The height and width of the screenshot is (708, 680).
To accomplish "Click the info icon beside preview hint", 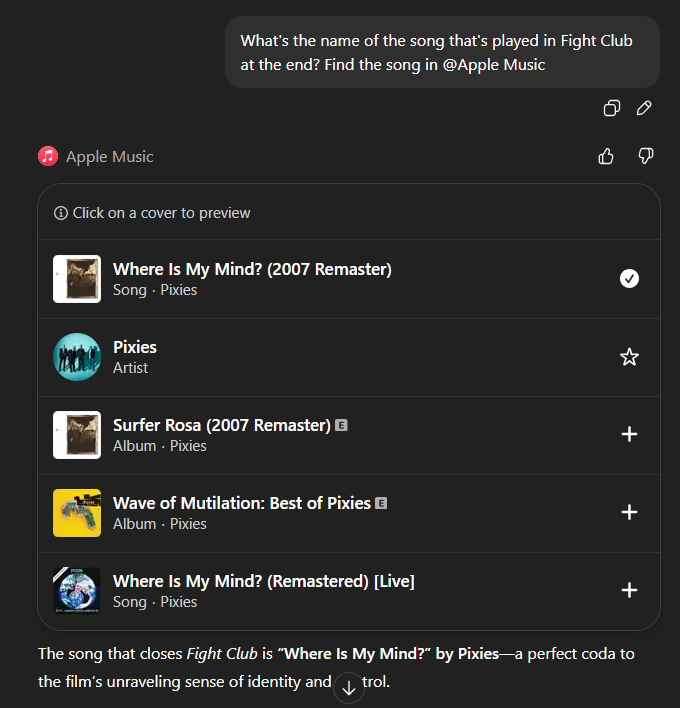I will coord(61,213).
